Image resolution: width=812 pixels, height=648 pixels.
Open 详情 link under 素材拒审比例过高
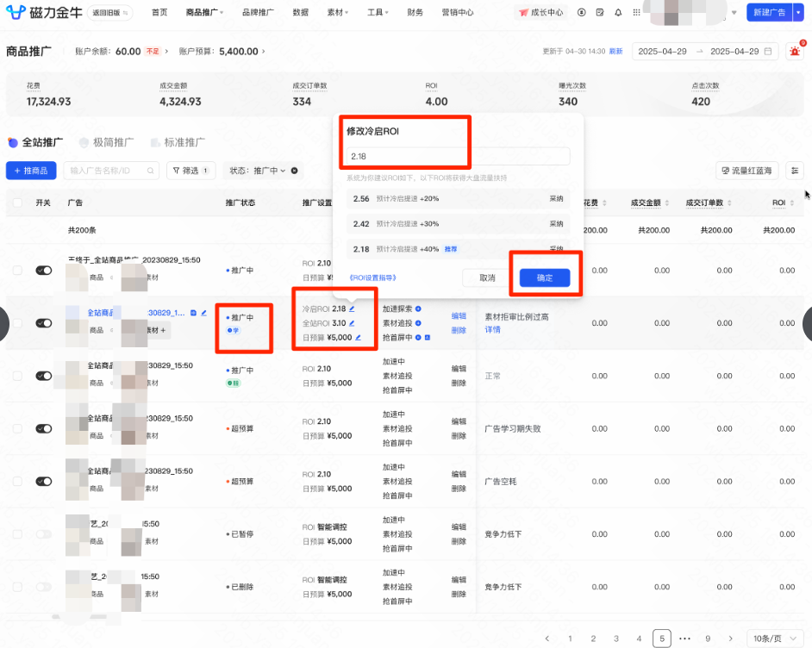tap(492, 330)
